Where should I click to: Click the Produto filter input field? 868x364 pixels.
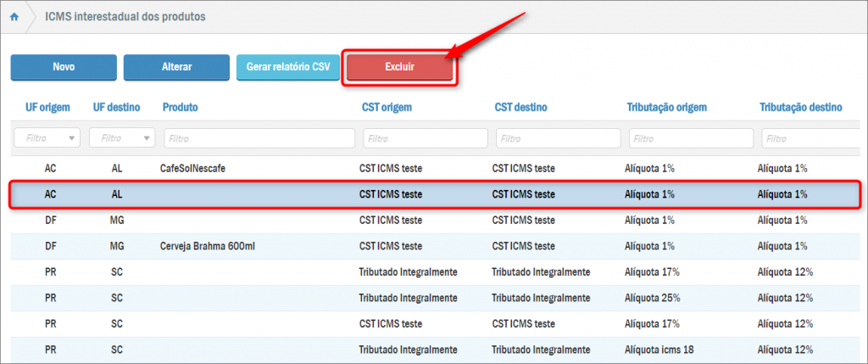(x=259, y=138)
